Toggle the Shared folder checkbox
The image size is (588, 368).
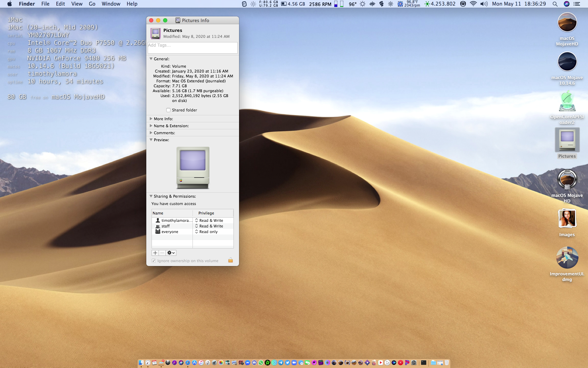[x=168, y=110]
